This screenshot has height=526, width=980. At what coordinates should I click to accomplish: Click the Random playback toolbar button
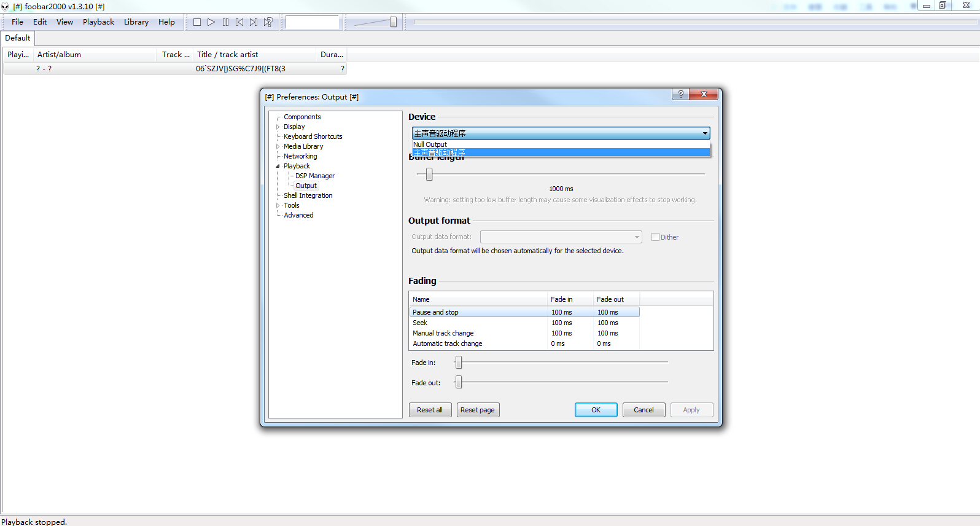point(268,22)
